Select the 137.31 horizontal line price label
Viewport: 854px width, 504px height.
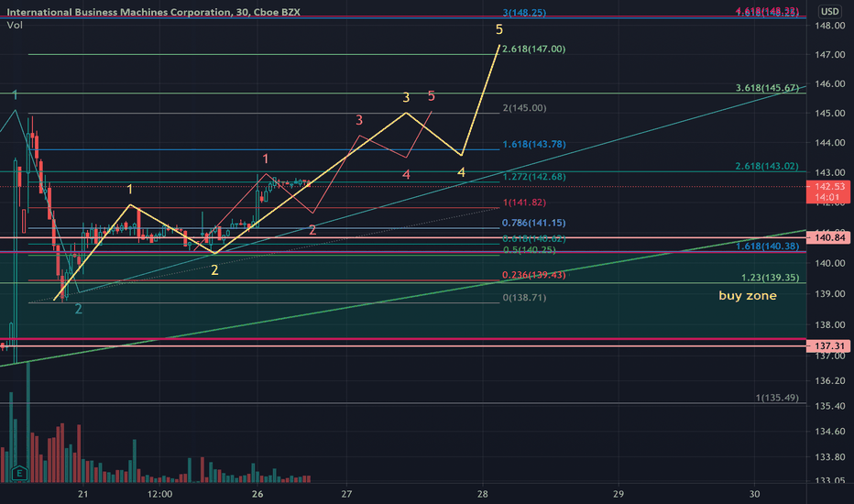[x=827, y=346]
